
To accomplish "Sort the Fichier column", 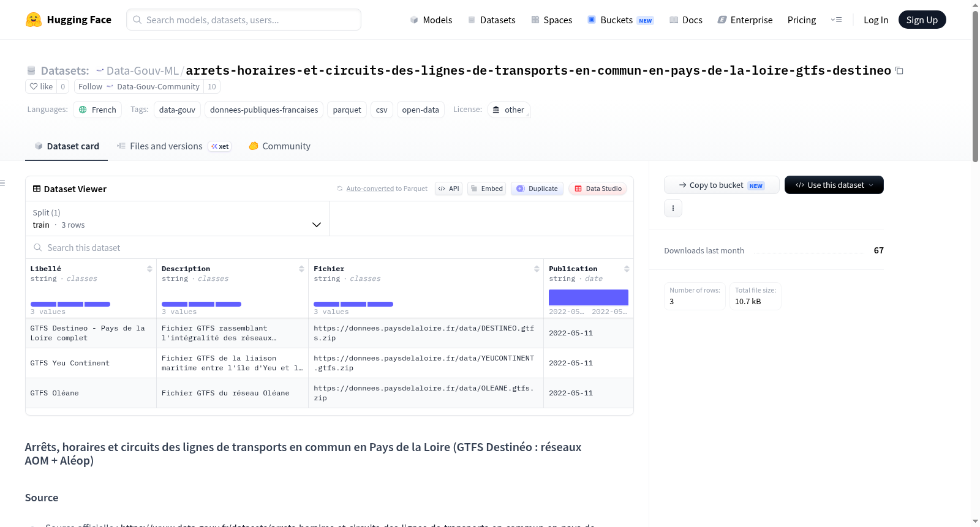I will (x=537, y=269).
